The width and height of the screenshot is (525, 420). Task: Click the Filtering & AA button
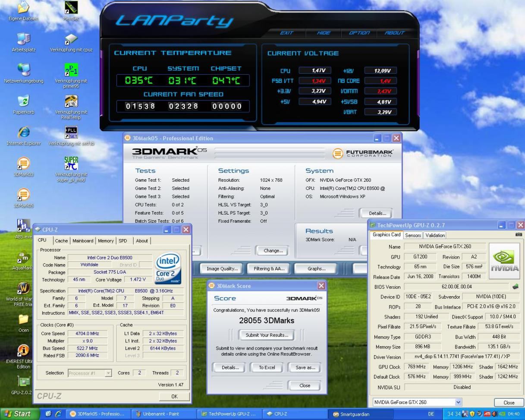[269, 268]
